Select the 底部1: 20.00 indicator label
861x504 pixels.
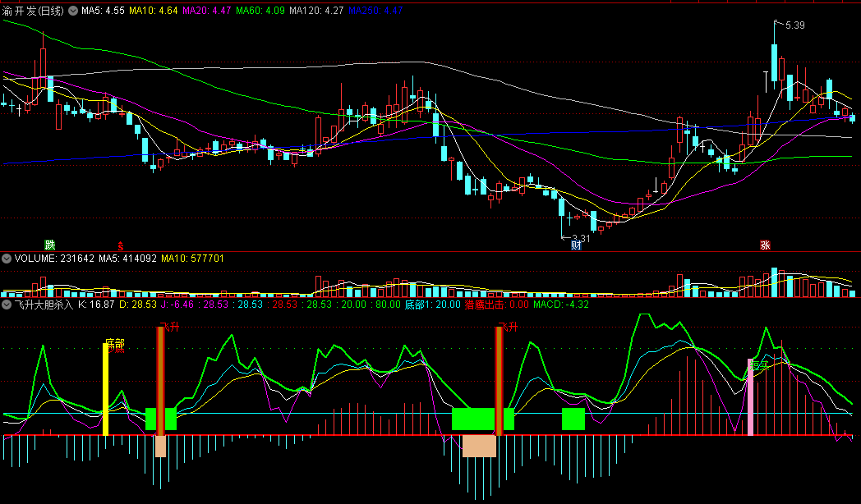point(433,305)
